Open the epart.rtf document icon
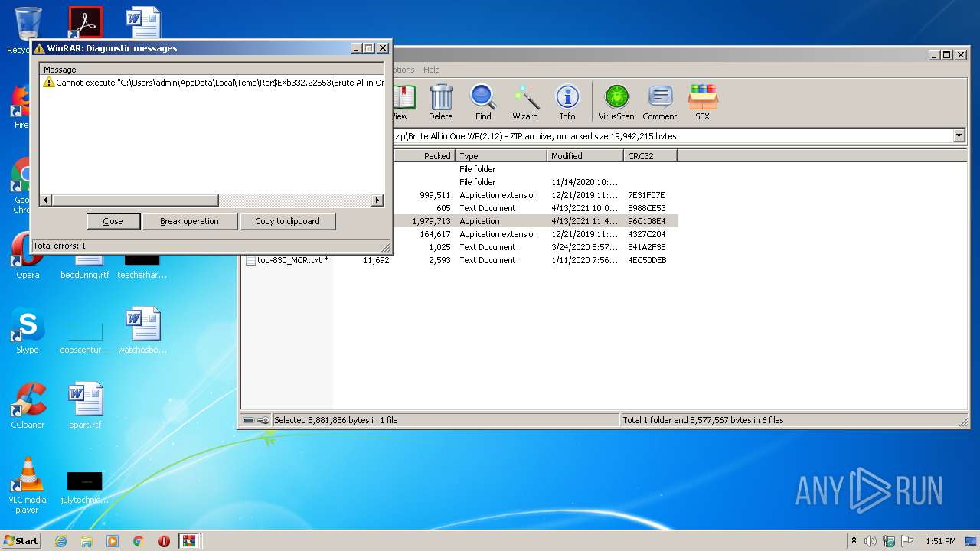The width and height of the screenshot is (980, 551). [85, 406]
